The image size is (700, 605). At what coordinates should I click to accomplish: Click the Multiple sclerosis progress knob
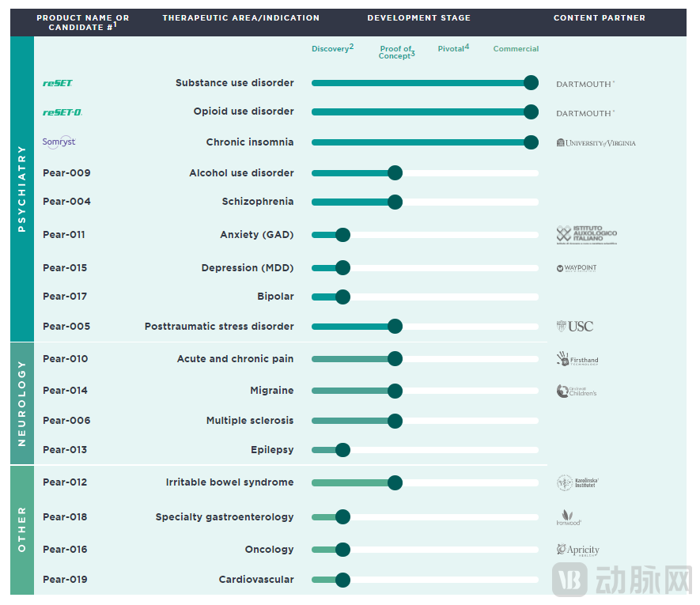395,421
